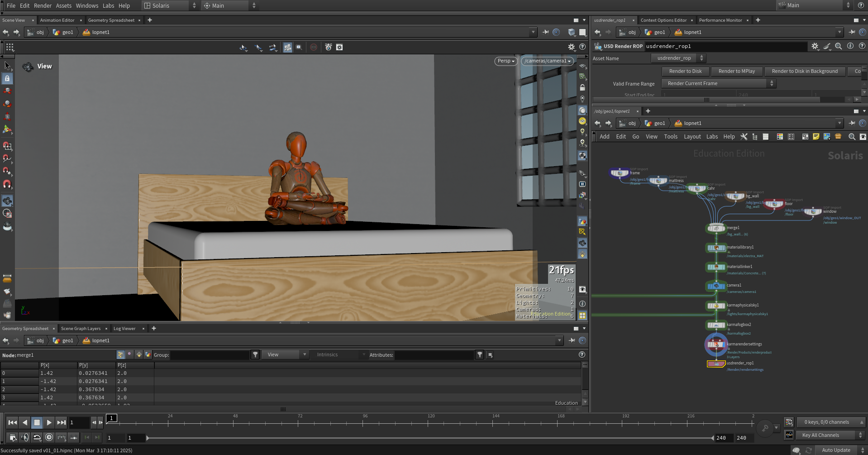The height and width of the screenshot is (455, 868).
Task: Open network display options eye icon
Action: [863, 137]
